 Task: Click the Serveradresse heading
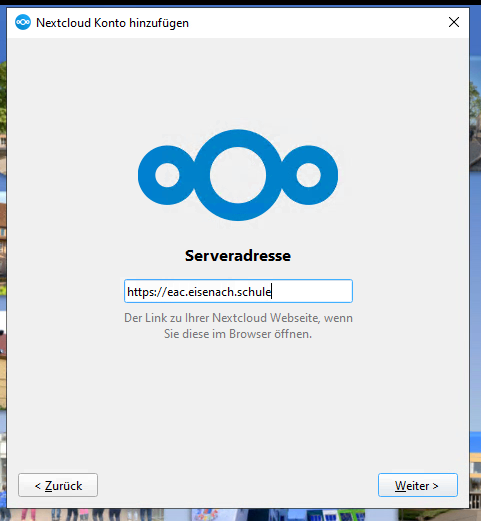point(238,256)
